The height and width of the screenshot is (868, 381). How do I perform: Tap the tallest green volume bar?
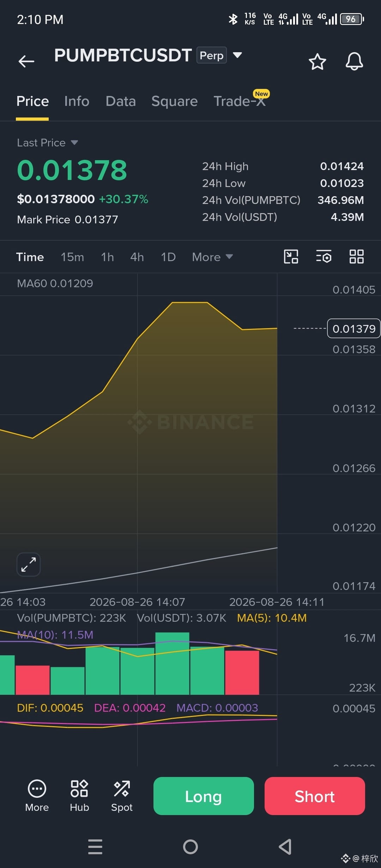pos(172,663)
